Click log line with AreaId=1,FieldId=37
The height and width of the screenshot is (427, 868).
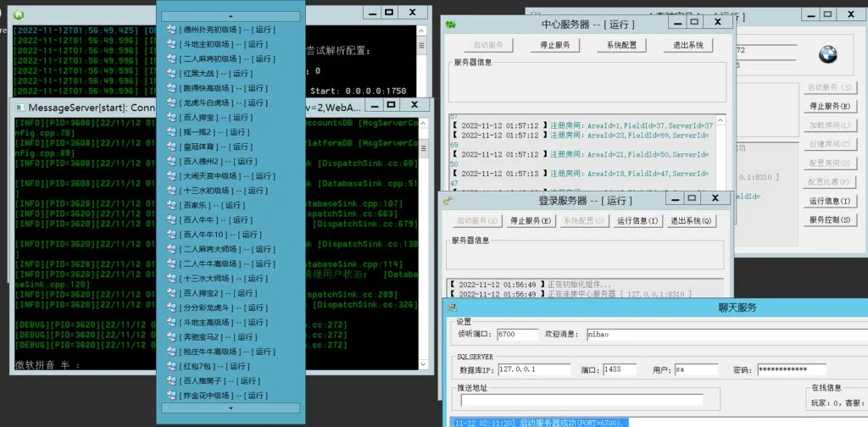581,126
